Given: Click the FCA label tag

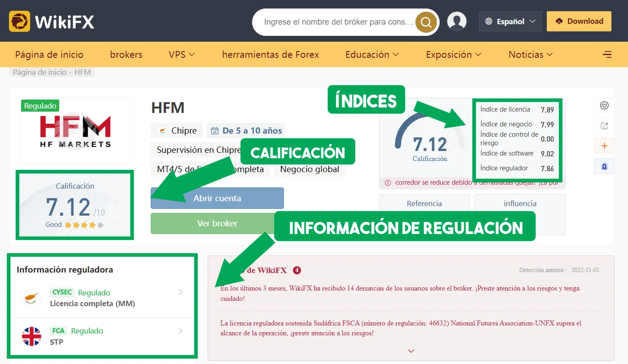Looking at the screenshot, I should [x=58, y=331].
